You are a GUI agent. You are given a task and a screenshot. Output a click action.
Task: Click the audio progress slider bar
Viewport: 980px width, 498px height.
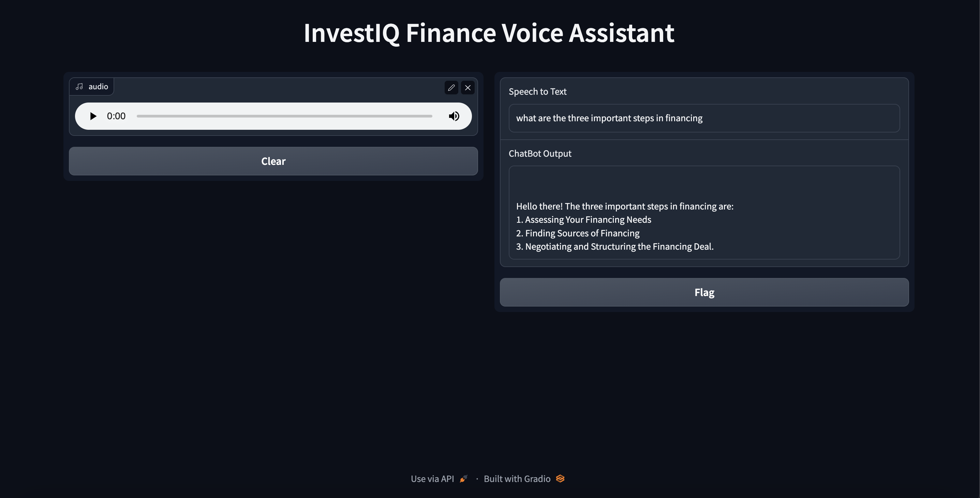(x=285, y=116)
